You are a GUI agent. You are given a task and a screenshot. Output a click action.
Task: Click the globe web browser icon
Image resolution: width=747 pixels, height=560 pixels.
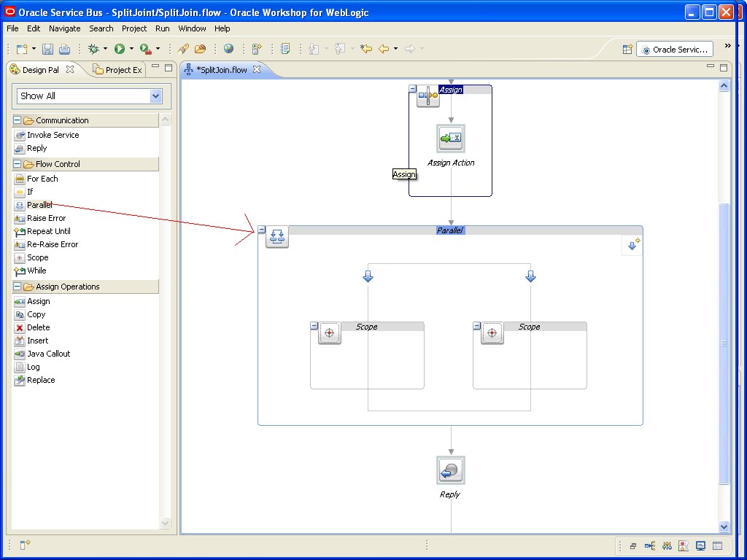(x=228, y=49)
